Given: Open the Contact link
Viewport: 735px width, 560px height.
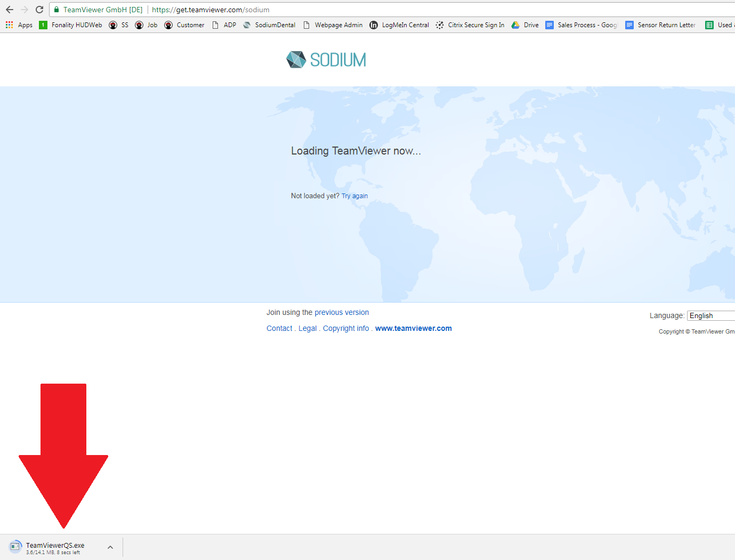Looking at the screenshot, I should click(x=279, y=329).
